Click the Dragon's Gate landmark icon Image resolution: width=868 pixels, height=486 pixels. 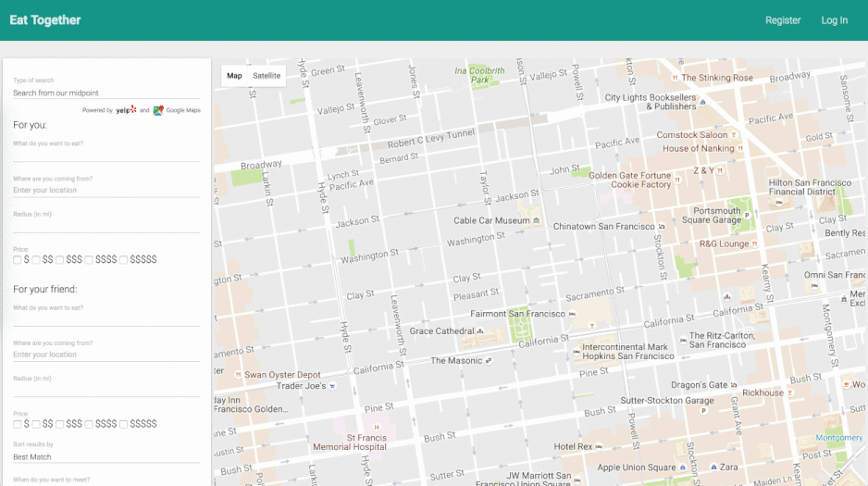coord(734,385)
